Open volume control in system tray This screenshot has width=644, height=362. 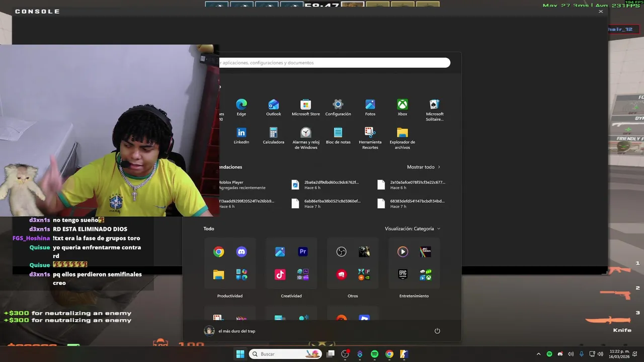pos(600,354)
